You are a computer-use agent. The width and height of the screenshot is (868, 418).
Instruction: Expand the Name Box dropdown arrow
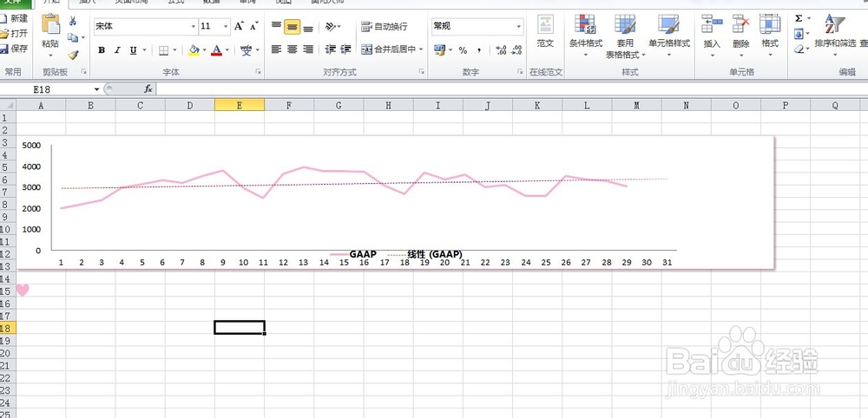(x=97, y=89)
